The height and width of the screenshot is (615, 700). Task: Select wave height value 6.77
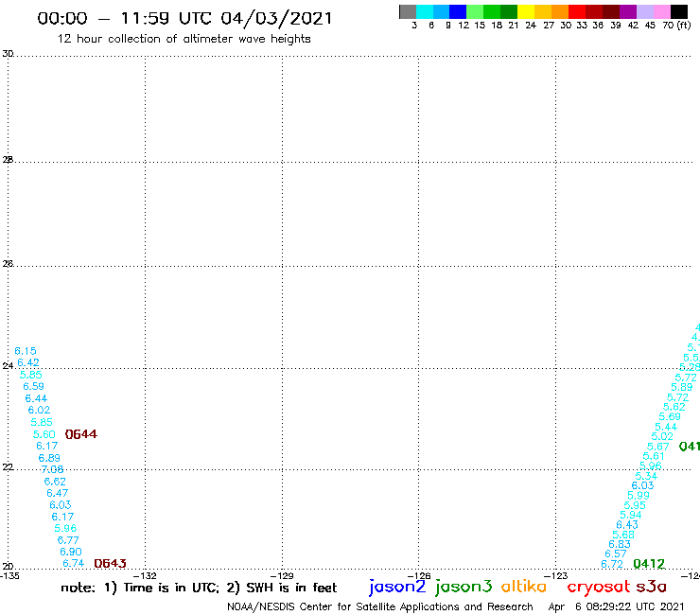point(68,540)
